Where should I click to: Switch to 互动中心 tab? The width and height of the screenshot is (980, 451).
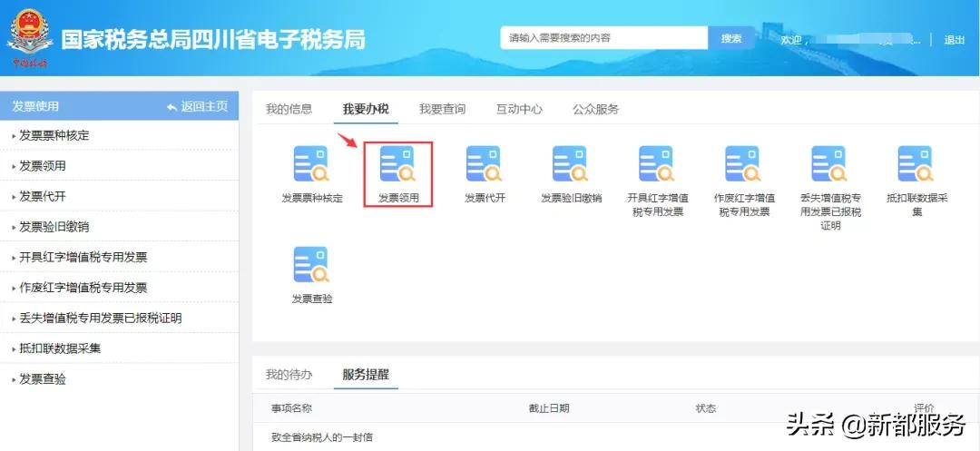[x=519, y=109]
